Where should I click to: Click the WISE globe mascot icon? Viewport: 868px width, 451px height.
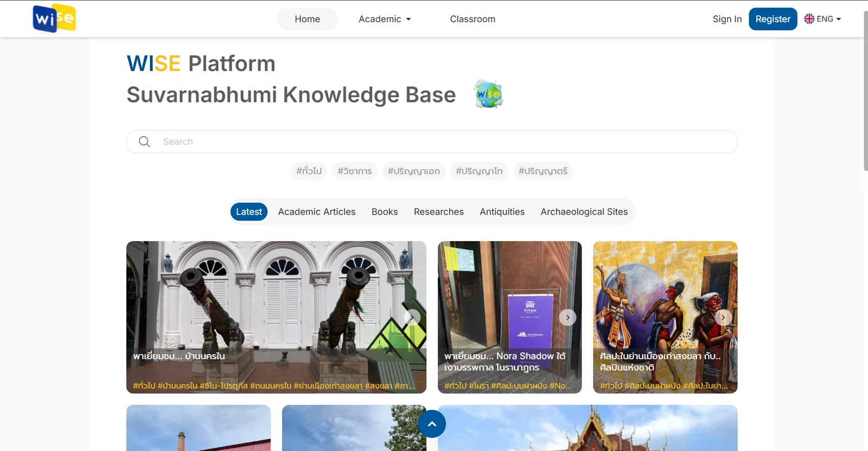point(489,94)
